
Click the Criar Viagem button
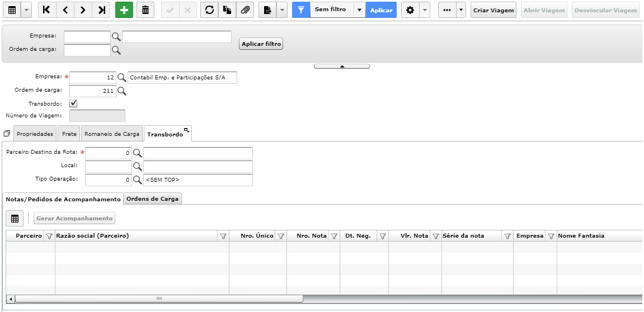pos(493,10)
